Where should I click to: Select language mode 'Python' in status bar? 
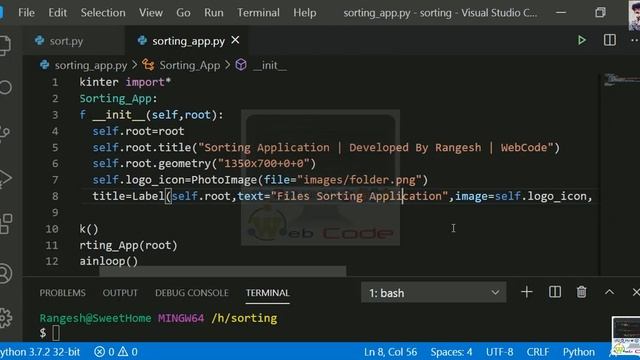point(578,351)
